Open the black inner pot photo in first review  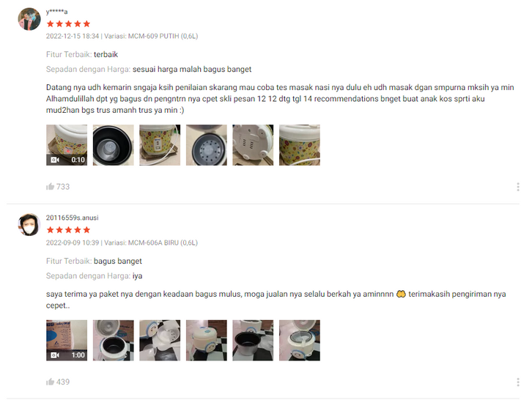(x=114, y=145)
